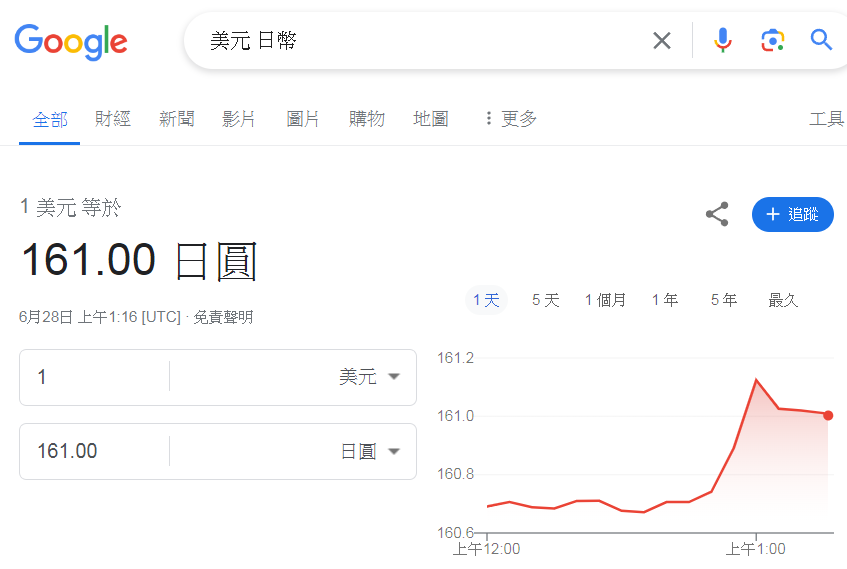Click the blue magnifier search icon
This screenshot has height=569, width=847.
(x=821, y=40)
